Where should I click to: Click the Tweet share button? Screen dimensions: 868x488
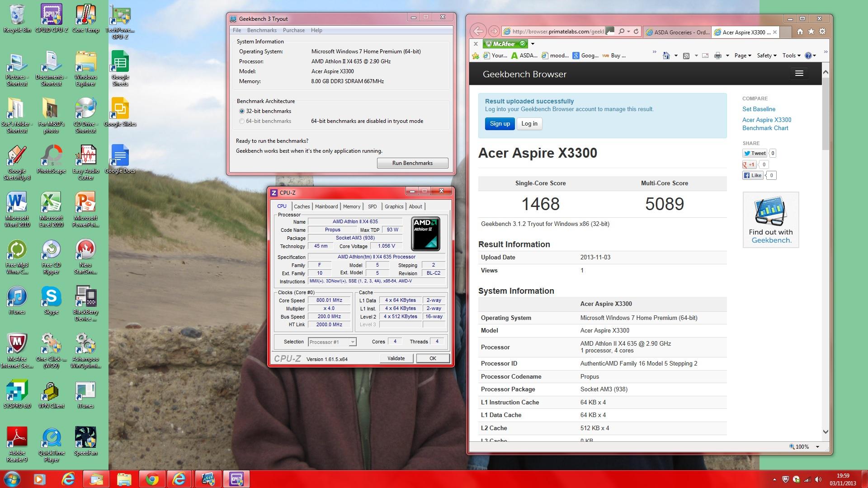755,153
